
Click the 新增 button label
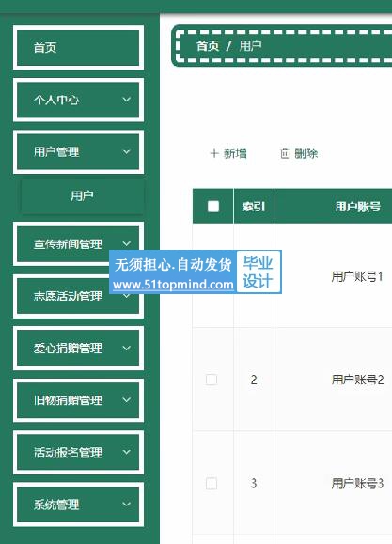235,153
